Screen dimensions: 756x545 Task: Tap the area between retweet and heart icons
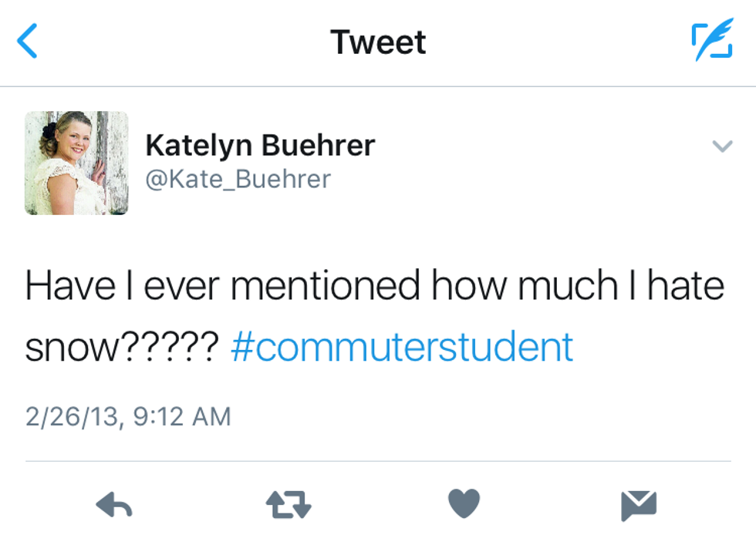[x=376, y=506]
